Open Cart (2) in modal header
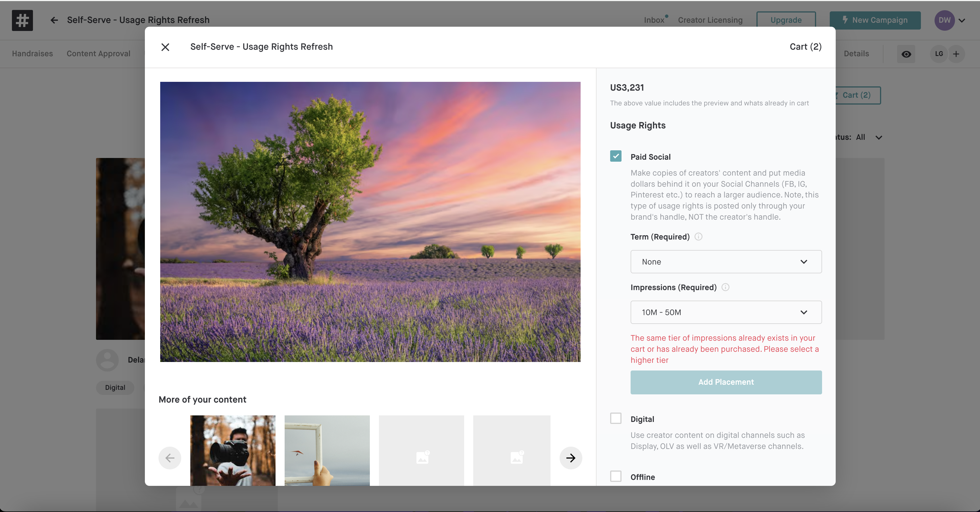980x512 pixels. point(805,47)
